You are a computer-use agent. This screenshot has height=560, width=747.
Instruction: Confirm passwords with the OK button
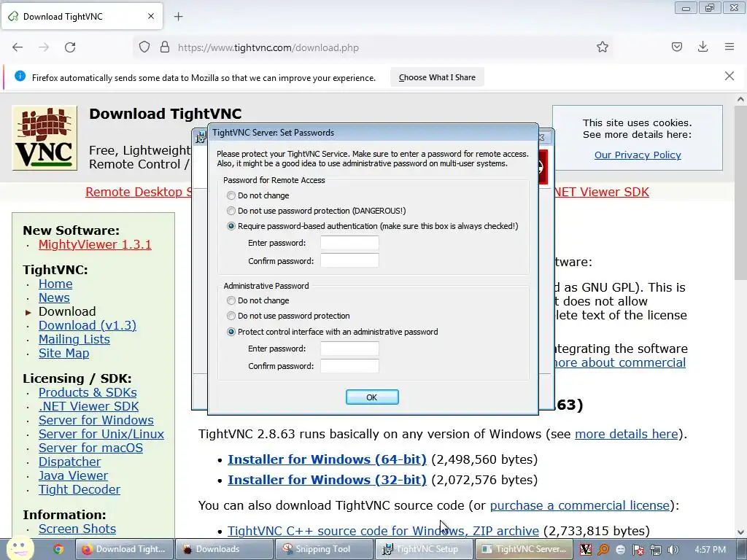pyautogui.click(x=372, y=397)
